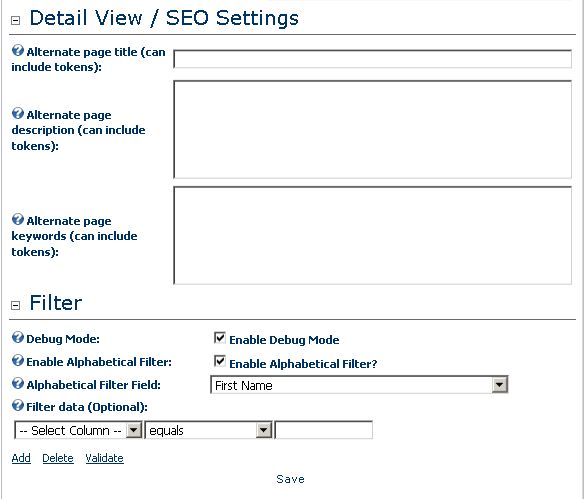Viewport: 585px width, 499px height.
Task: Click help icon beside Alternate page title
Action: coord(18,50)
